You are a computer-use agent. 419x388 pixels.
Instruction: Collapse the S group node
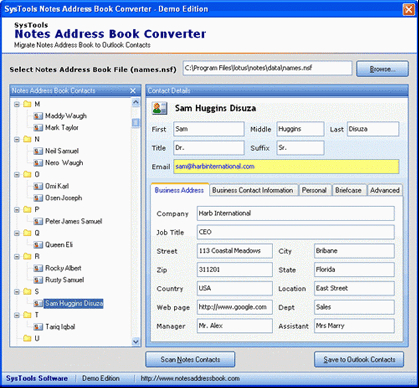pyautogui.click(x=17, y=292)
